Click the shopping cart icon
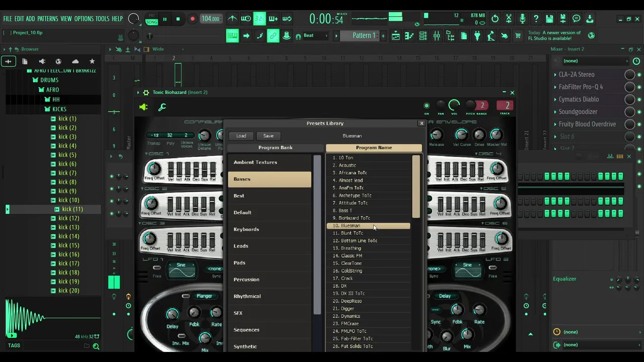The width and height of the screenshot is (644, 362). pyautogui.click(x=518, y=36)
